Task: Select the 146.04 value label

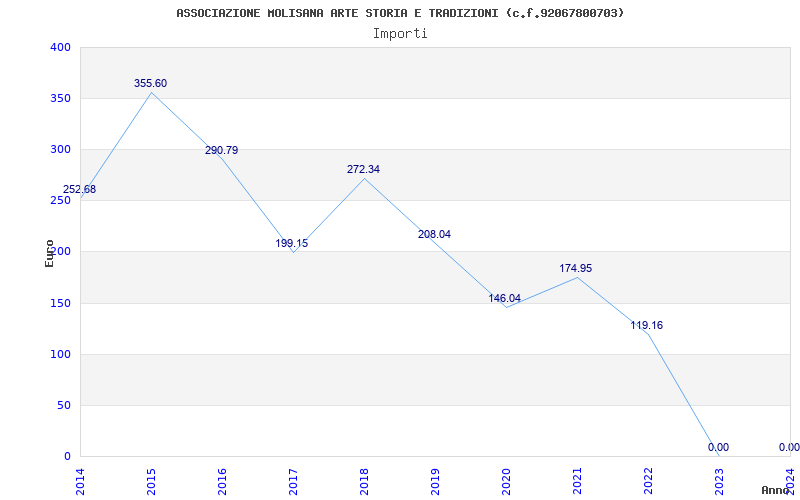Action: pyautogui.click(x=505, y=298)
